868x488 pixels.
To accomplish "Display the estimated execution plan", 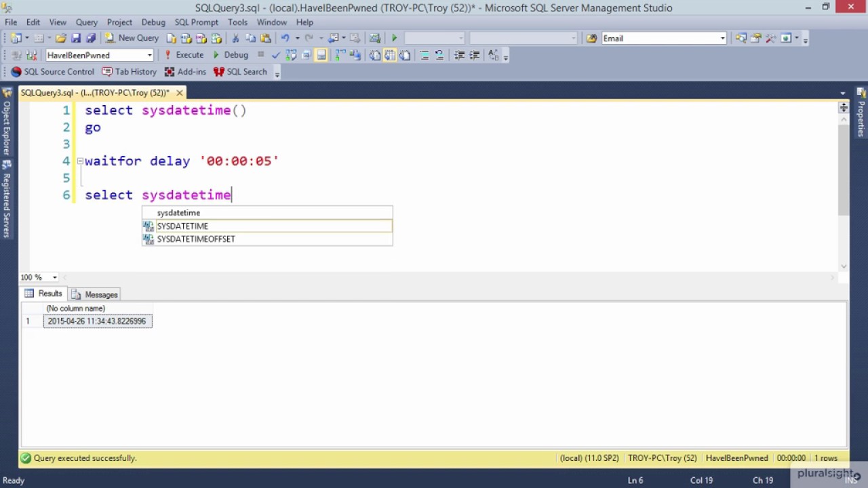I will (291, 55).
